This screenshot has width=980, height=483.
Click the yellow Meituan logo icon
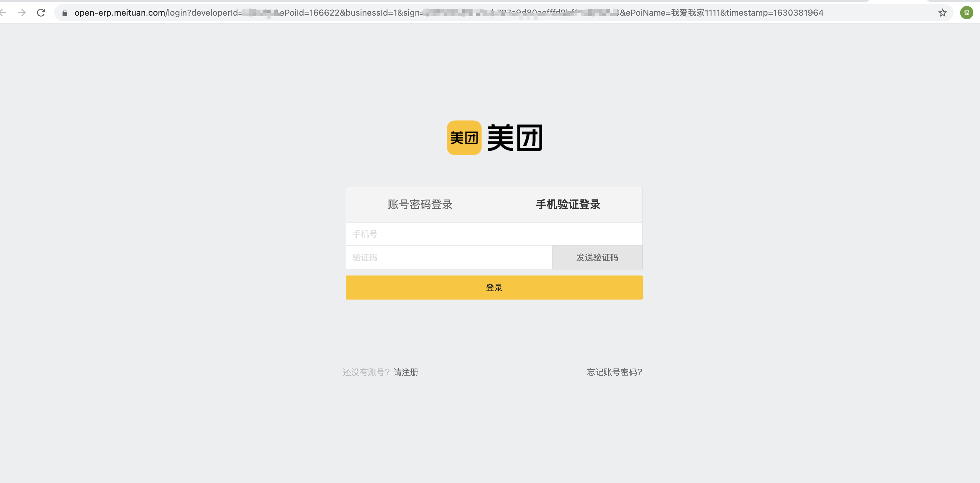(x=464, y=138)
